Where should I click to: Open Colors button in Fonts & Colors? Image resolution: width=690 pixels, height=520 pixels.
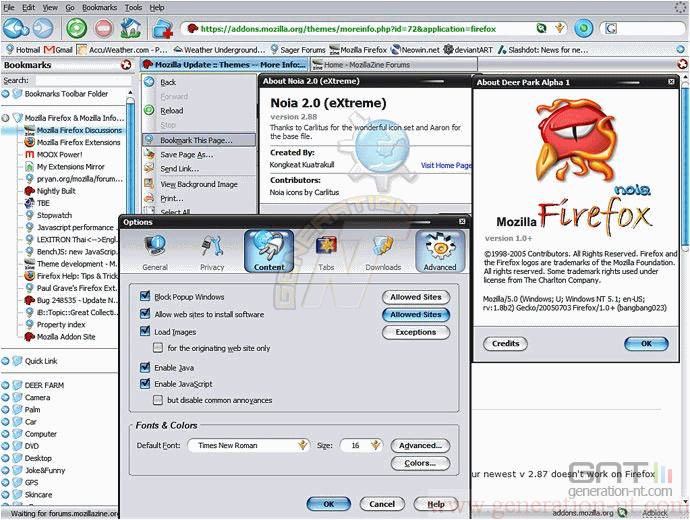click(420, 463)
